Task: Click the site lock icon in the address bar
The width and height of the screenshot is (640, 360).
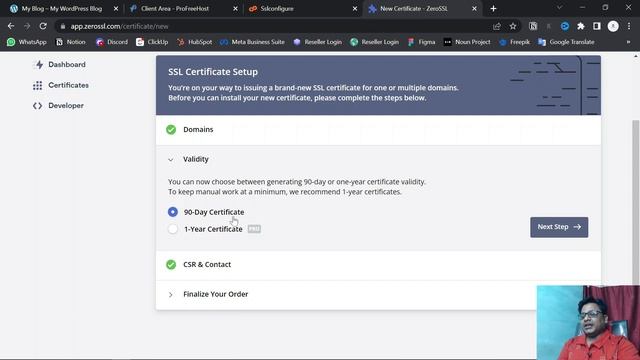Action: pos(62,26)
